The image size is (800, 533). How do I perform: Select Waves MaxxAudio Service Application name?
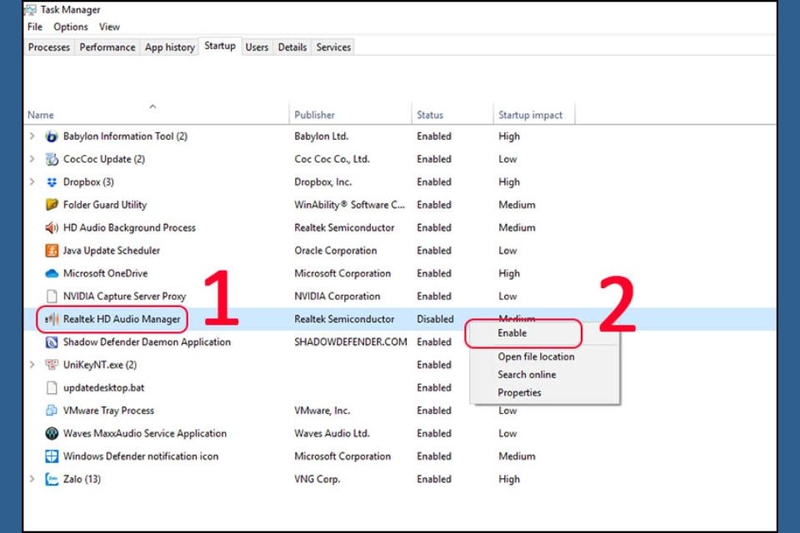145,434
